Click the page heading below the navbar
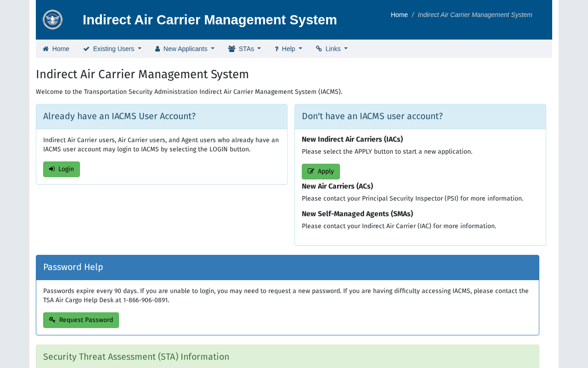Screen dimensions: 588x368 [142, 74]
